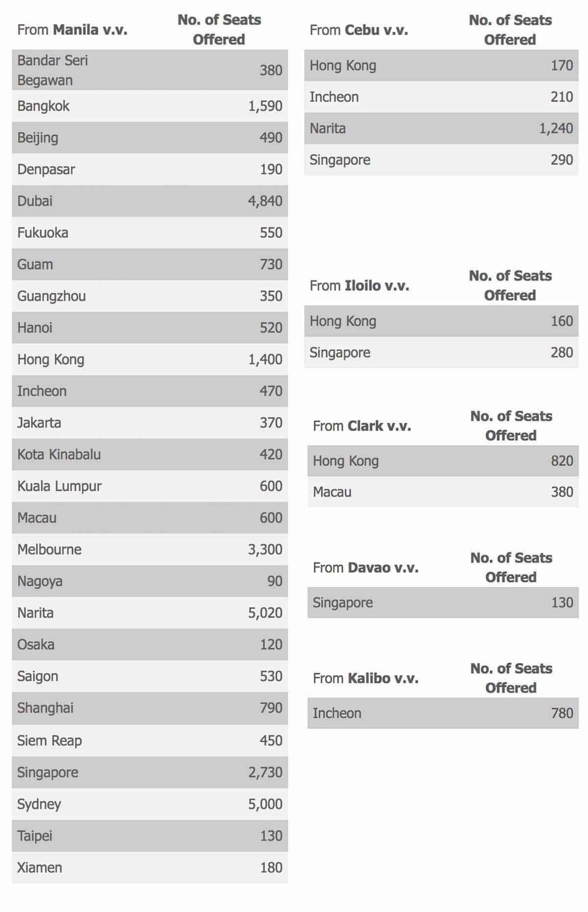Viewport: 588px width, 912px height.
Task: Click Singapore row under Davao table
Action: coord(442,603)
